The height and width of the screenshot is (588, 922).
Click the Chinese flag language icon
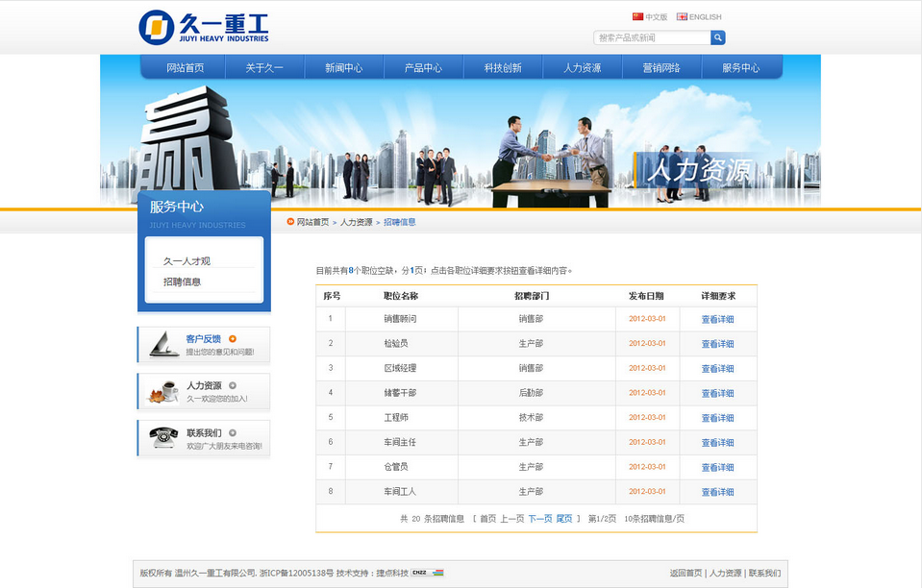(x=637, y=16)
